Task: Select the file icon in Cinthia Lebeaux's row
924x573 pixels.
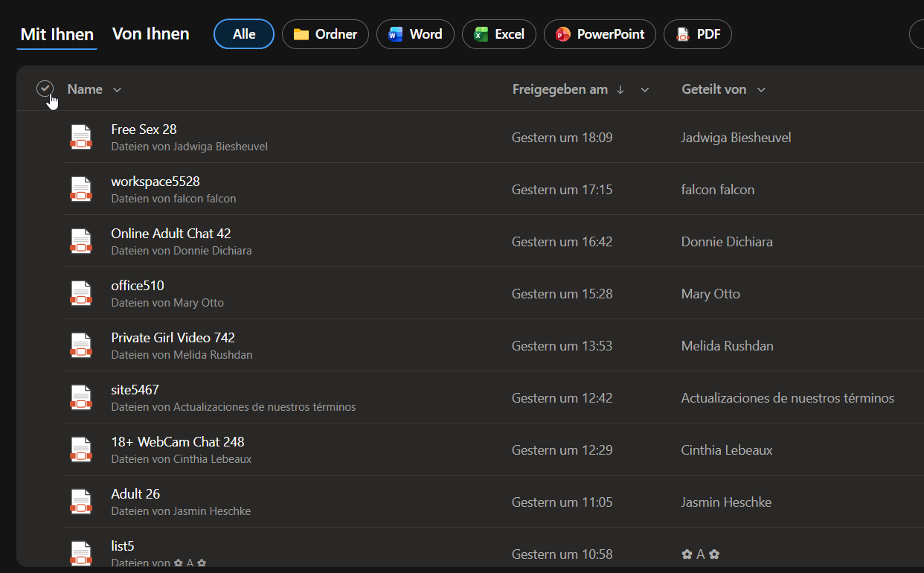Action: point(80,449)
